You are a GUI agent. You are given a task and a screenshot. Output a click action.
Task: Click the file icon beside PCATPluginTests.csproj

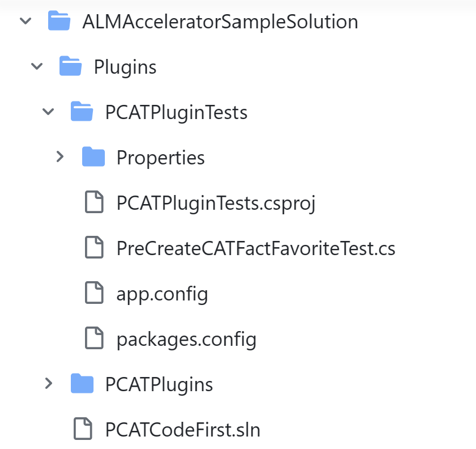click(x=94, y=202)
